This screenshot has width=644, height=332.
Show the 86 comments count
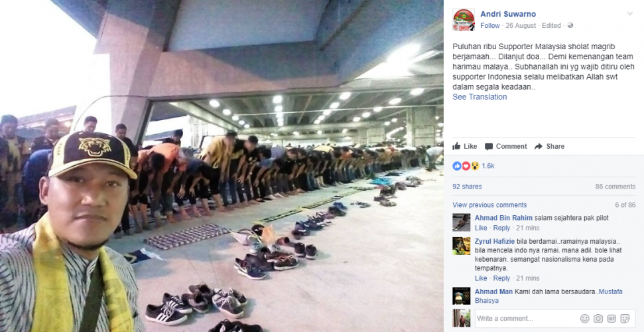[x=615, y=187]
